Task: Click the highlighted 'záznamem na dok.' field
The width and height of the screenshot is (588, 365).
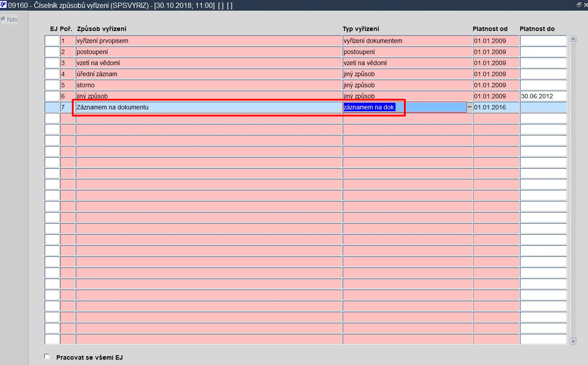Action: pyautogui.click(x=404, y=107)
